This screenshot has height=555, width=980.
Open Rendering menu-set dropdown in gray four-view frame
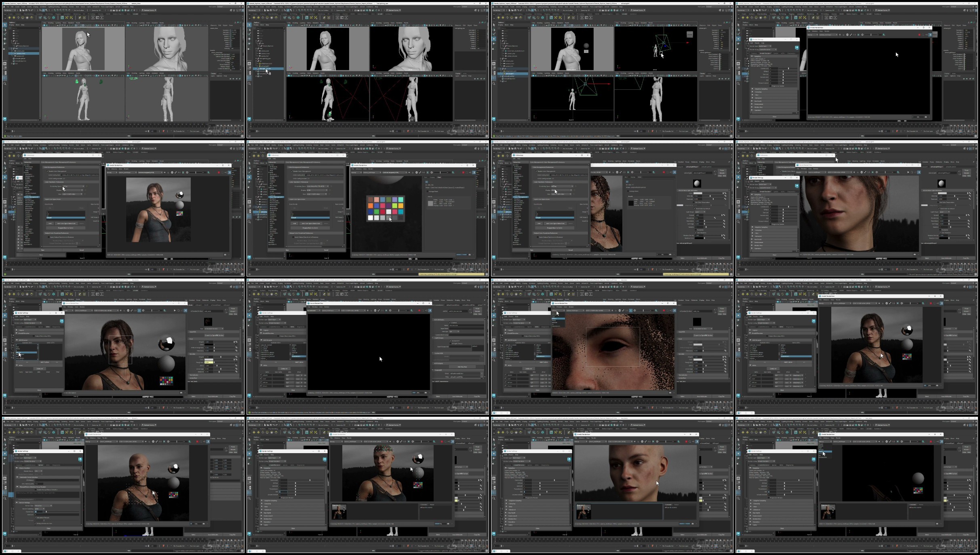tap(9, 11)
